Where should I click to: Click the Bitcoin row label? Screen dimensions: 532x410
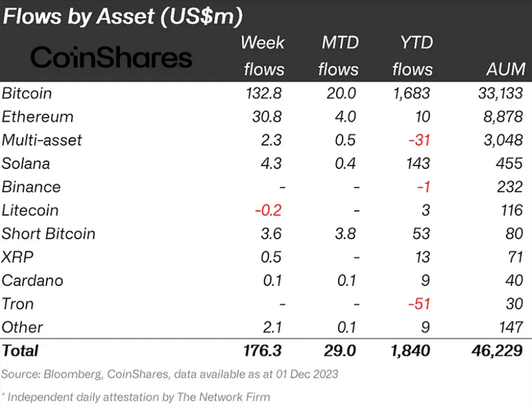pos(27,94)
